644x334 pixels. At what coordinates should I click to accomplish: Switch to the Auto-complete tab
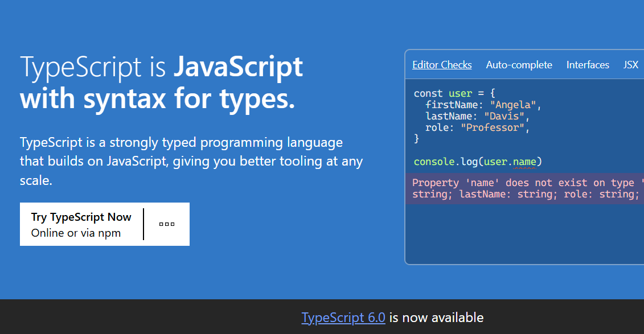tap(519, 64)
